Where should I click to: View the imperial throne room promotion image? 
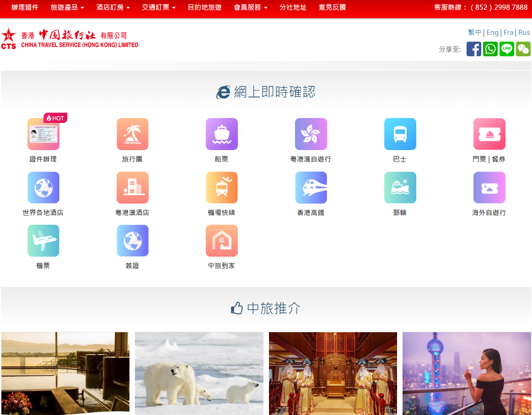pyautogui.click(x=333, y=373)
